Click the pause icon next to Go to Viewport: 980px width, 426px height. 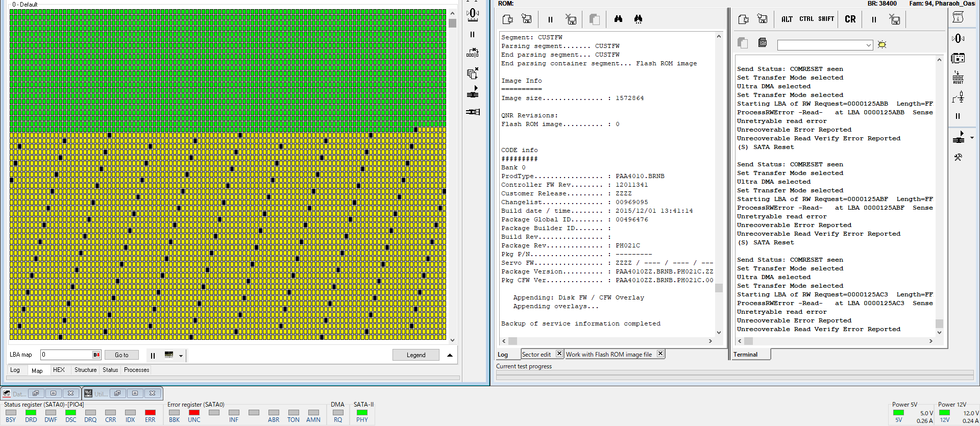pos(153,356)
